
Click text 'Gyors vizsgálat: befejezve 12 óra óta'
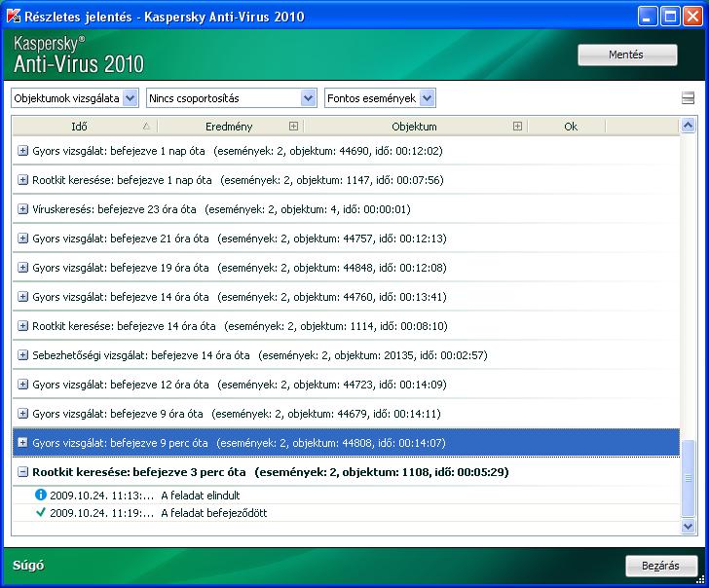pyautogui.click(x=121, y=385)
